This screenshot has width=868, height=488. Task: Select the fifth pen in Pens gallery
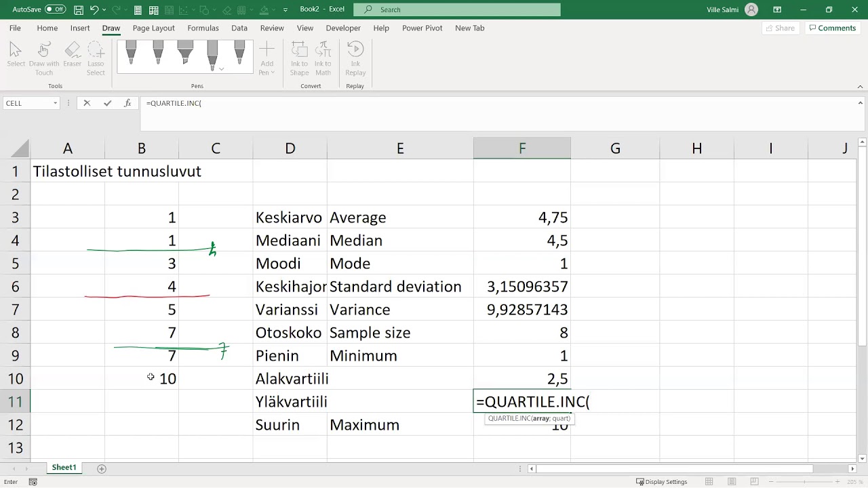239,53
